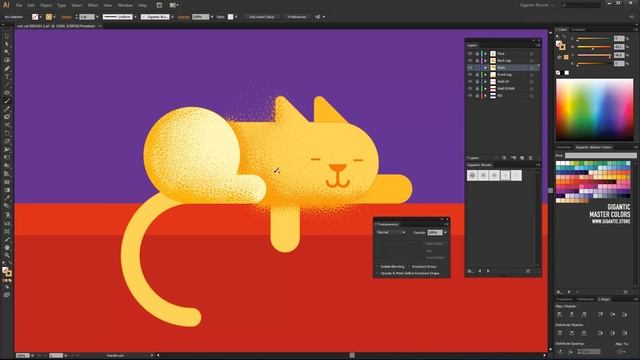Select the Hand tool
The width and height of the screenshot is (640, 360).
(x=7, y=247)
